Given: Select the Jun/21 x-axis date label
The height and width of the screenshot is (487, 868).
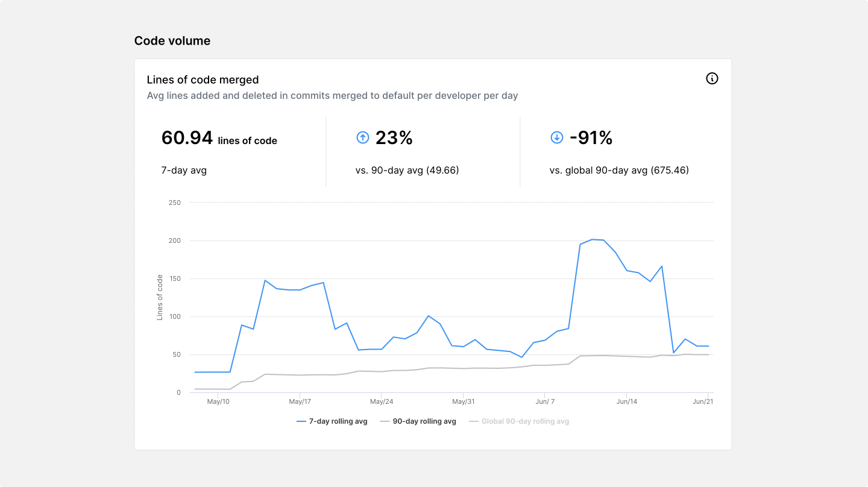Looking at the screenshot, I should coord(703,401).
